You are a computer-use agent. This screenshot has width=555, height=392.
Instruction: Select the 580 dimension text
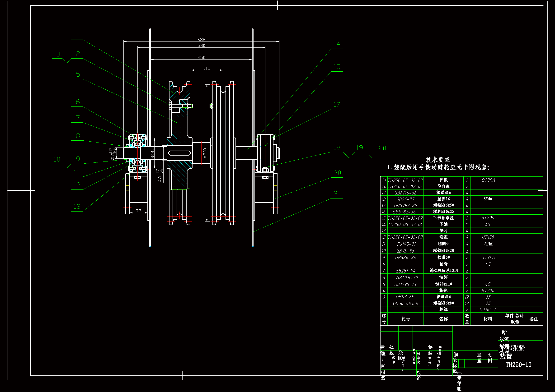coord(201,46)
